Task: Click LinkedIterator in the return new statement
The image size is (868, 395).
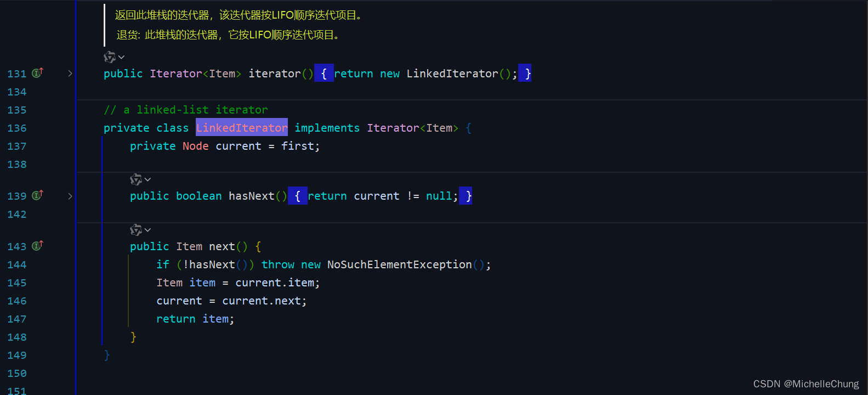Action: tap(452, 74)
